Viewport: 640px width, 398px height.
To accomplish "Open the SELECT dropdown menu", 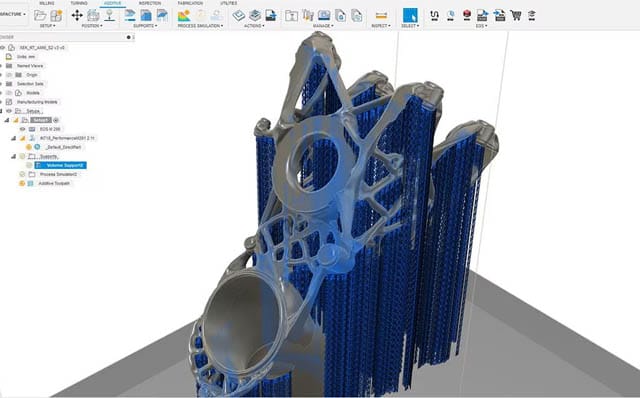I will tap(410, 26).
